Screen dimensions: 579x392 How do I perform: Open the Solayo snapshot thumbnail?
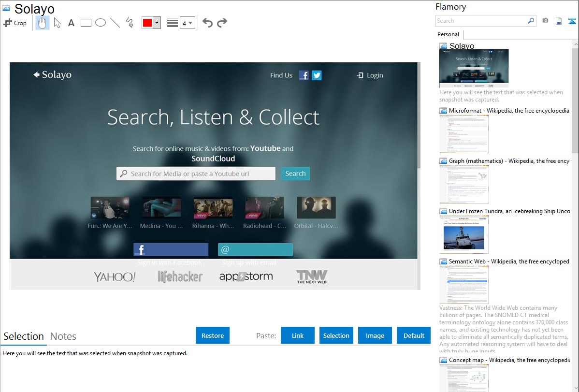coord(474,68)
